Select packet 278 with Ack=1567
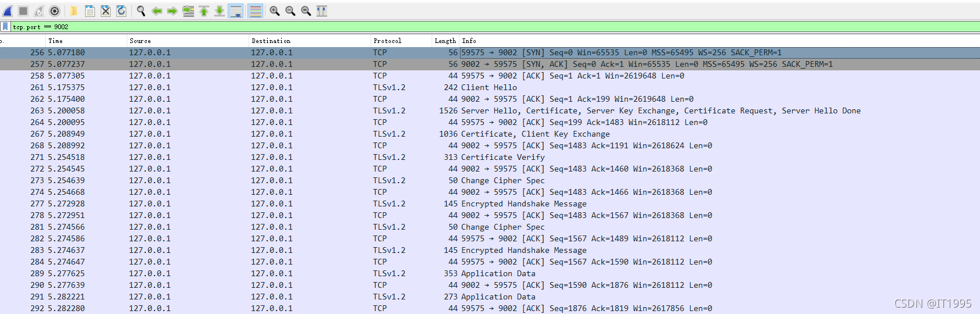 pyautogui.click(x=490, y=215)
